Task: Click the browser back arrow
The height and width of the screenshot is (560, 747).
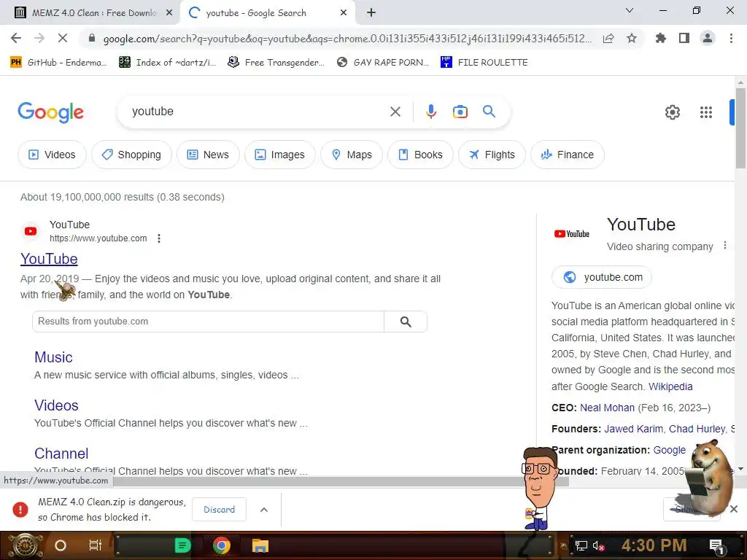Action: point(16,38)
